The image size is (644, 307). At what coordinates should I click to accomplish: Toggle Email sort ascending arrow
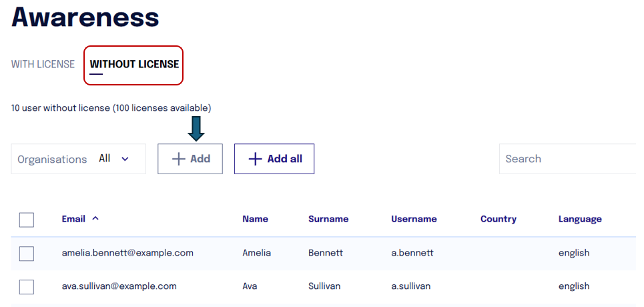tap(95, 219)
